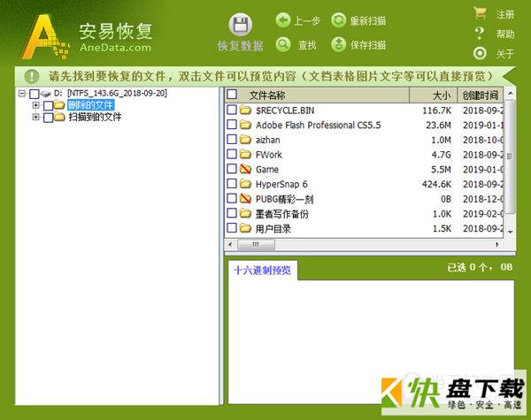Click the horizontal scrollbar left arrow

click(x=231, y=244)
